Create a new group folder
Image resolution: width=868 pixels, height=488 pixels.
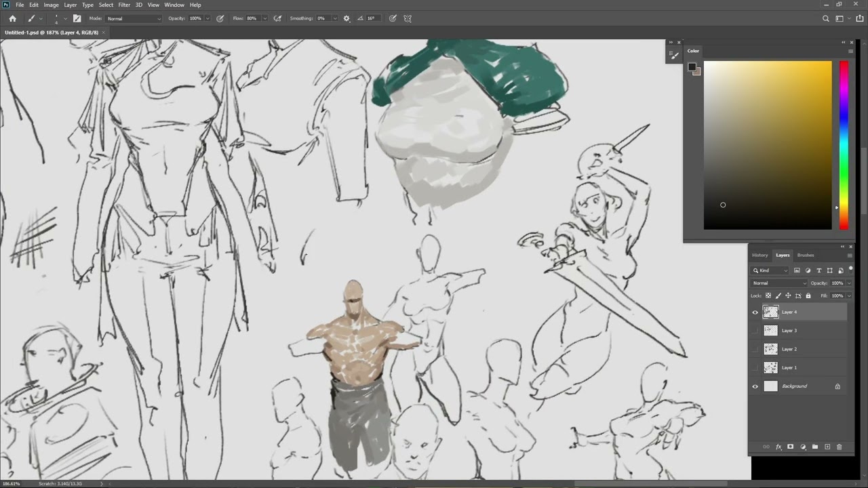[815, 447]
